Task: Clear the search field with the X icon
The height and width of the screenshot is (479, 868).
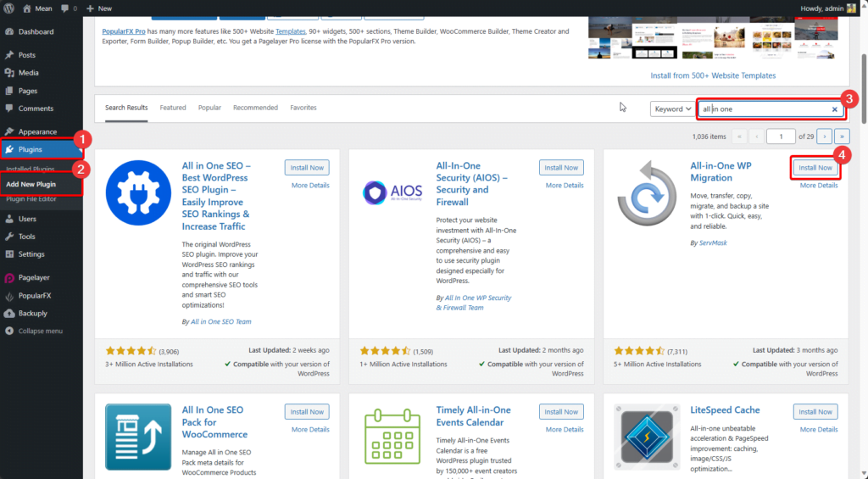Action: pos(834,109)
